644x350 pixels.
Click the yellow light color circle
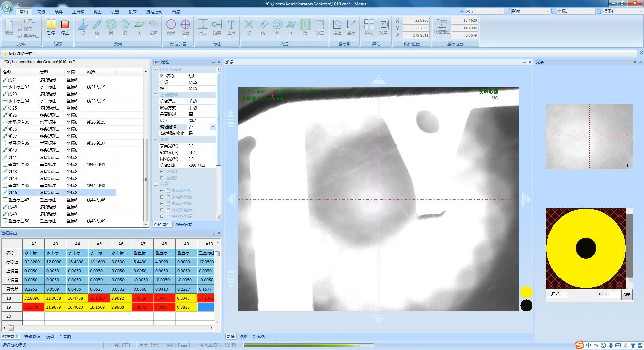526,292
